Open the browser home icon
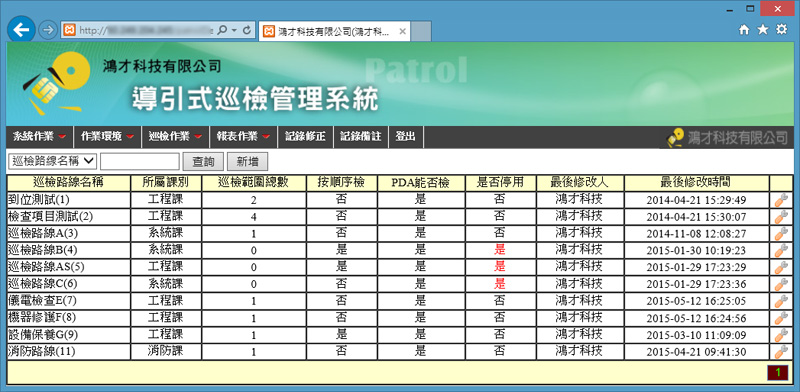 (744, 30)
